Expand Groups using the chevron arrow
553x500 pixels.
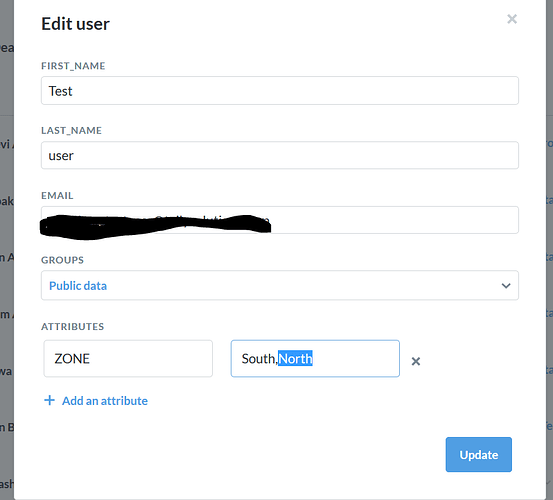click(x=506, y=286)
